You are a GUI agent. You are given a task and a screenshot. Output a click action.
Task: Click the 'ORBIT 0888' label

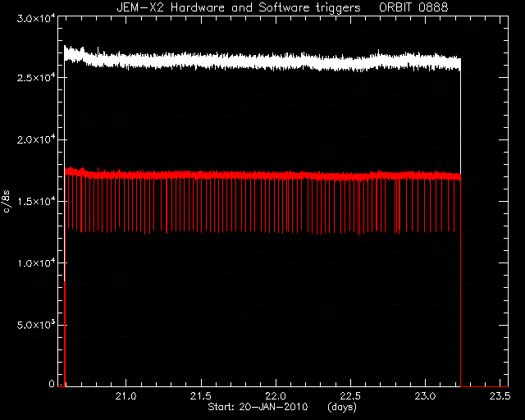(413, 7)
